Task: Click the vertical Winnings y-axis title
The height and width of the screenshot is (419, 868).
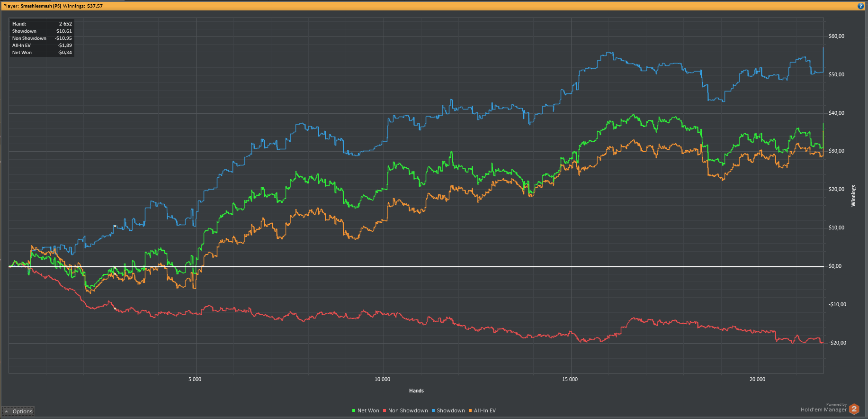Action: (853, 196)
